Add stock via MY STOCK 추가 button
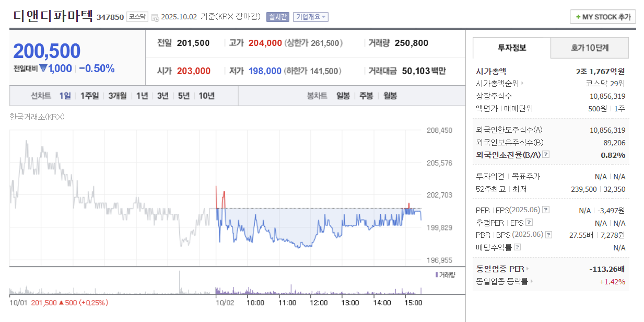Screen dimensions: 644x322 tap(603, 17)
